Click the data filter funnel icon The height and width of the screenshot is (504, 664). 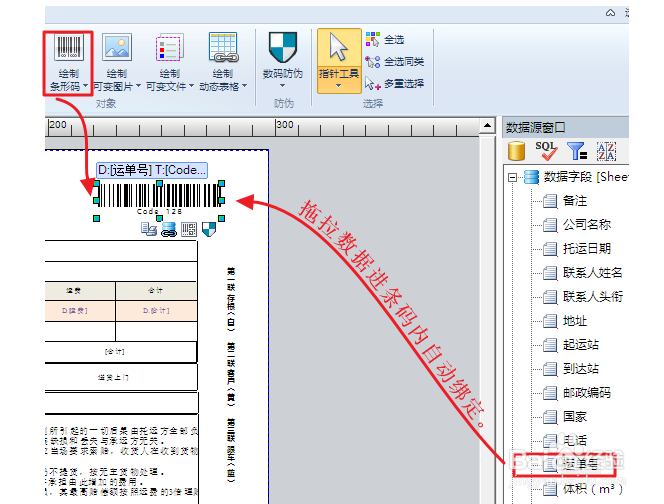(x=577, y=151)
